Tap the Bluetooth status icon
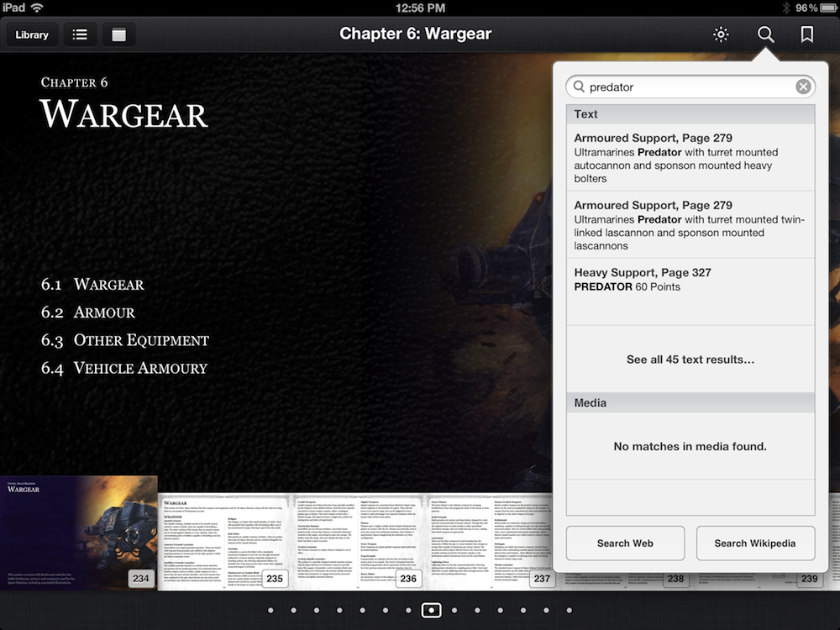840x630 pixels. (786, 8)
